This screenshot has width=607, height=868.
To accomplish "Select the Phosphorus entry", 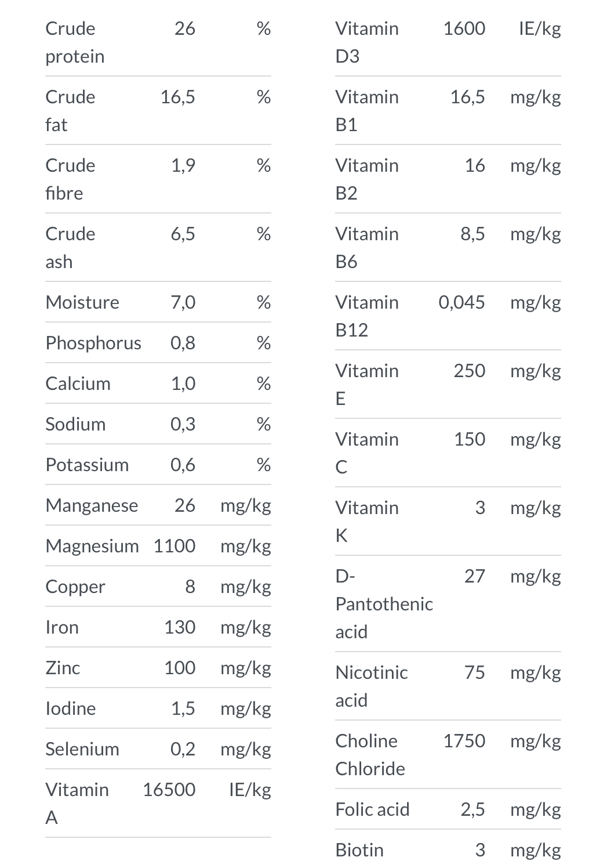I will coord(93,343).
